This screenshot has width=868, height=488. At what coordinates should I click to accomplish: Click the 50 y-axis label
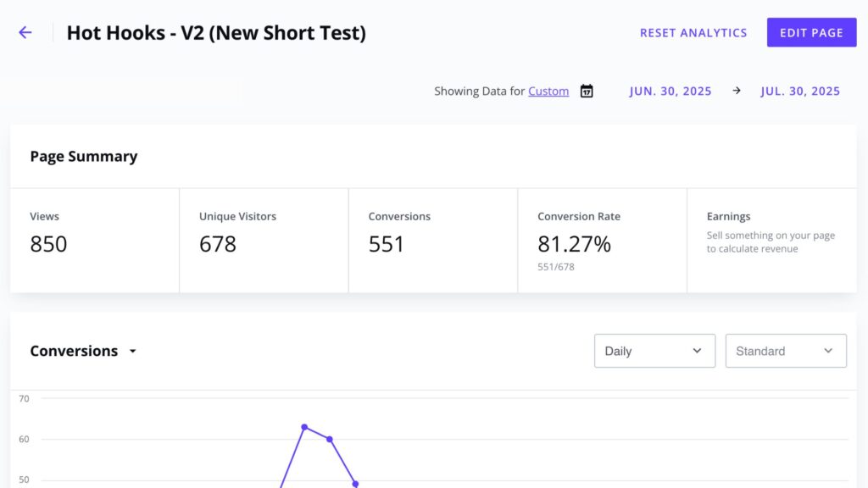[24, 480]
